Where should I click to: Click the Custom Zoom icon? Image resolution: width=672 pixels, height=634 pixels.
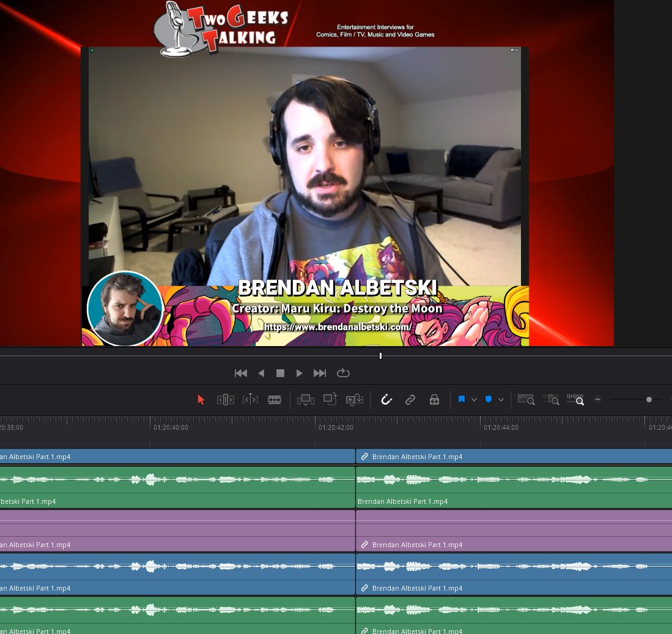click(x=575, y=400)
